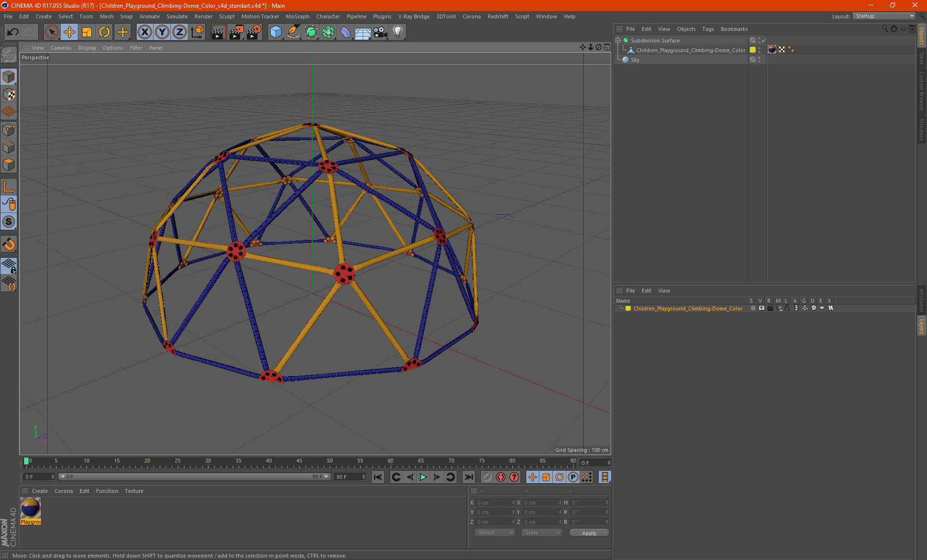Viewport: 927px width, 560px height.
Task: Toggle layer Solo for Children_Playground layer
Action: (753, 308)
